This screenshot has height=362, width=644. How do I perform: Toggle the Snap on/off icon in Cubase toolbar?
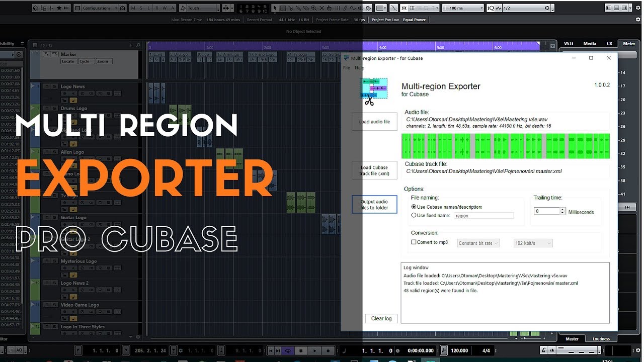(x=404, y=8)
